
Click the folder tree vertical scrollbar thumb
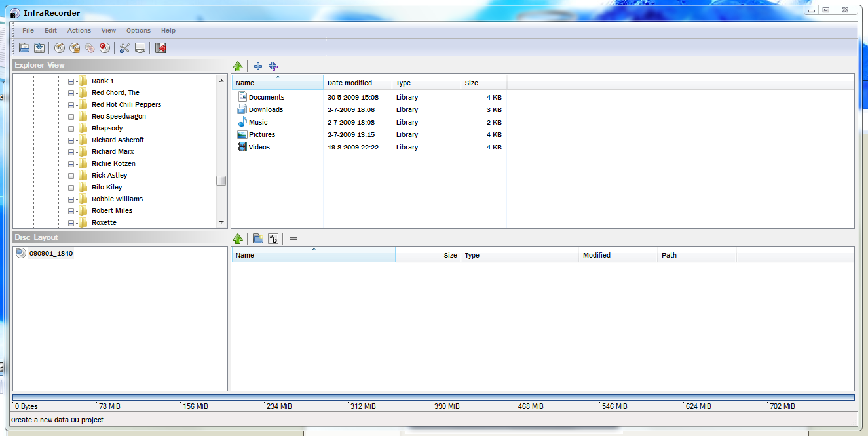pos(221,181)
